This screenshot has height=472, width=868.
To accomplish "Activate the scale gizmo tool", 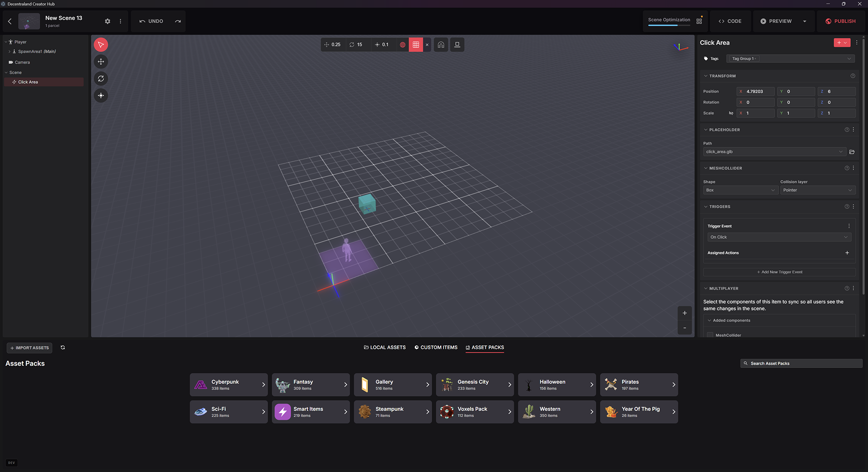I will click(x=101, y=95).
